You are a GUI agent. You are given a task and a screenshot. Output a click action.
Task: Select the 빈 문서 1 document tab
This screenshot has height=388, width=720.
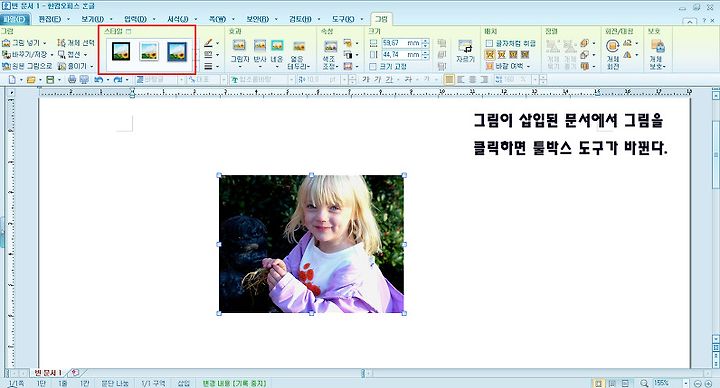click(48, 372)
